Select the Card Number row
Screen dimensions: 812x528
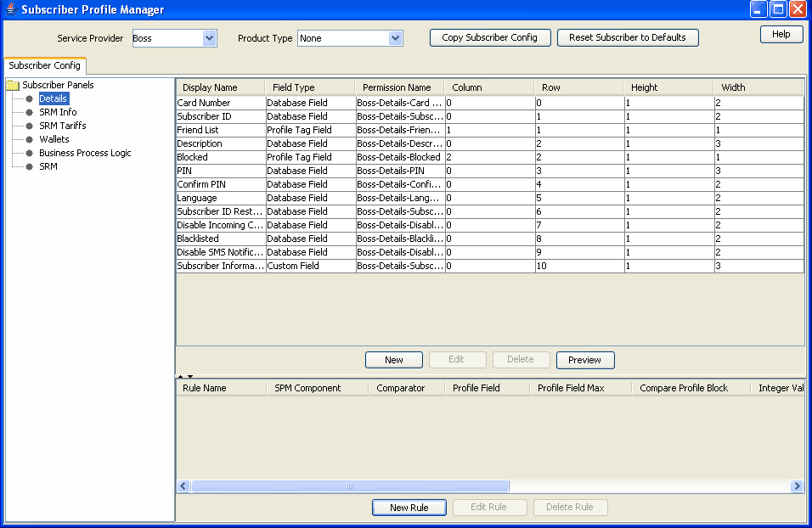click(x=490, y=103)
